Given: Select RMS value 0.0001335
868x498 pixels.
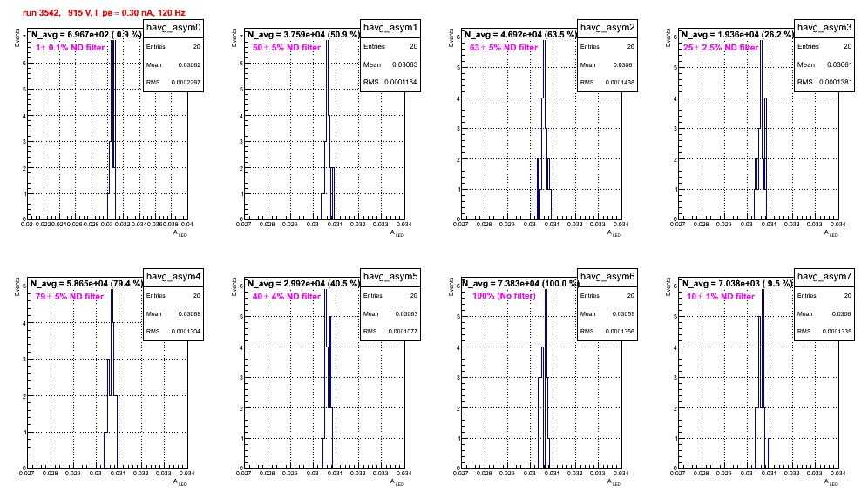Looking at the screenshot, I should [x=837, y=332].
